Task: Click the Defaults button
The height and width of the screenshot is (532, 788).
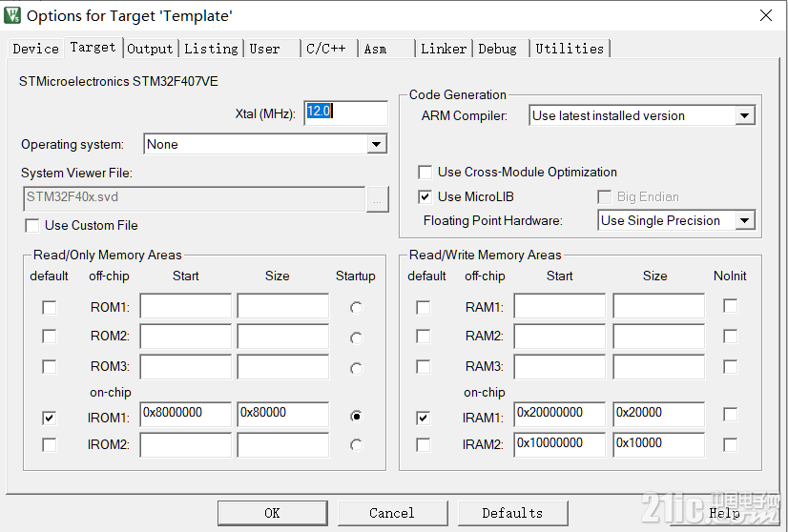Action: [512, 513]
